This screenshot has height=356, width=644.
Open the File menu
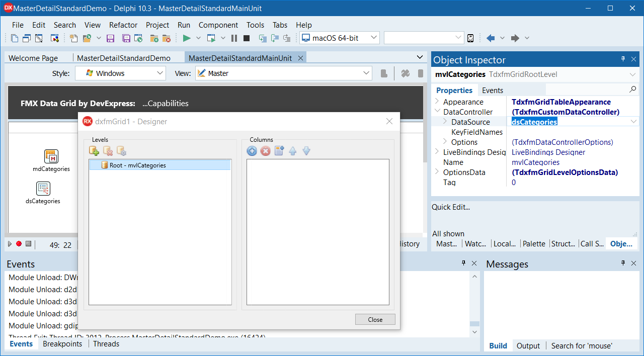[18, 25]
